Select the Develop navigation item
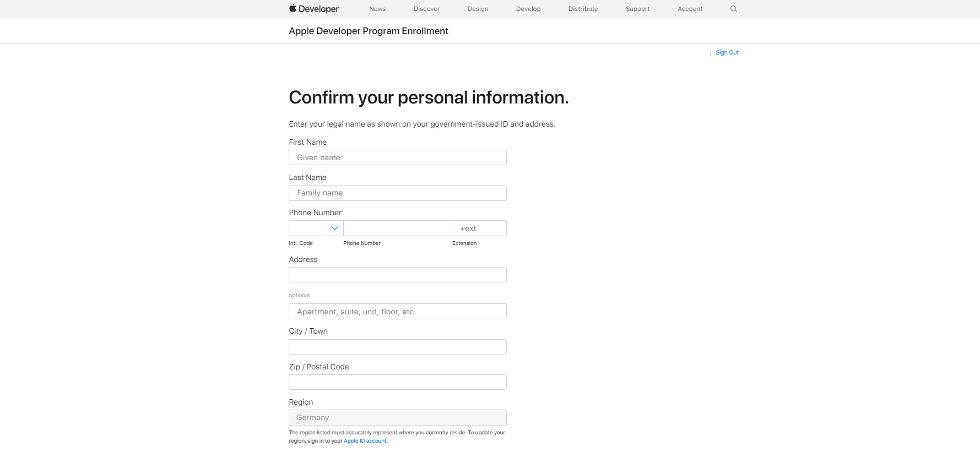This screenshot has width=980, height=474. click(x=528, y=9)
